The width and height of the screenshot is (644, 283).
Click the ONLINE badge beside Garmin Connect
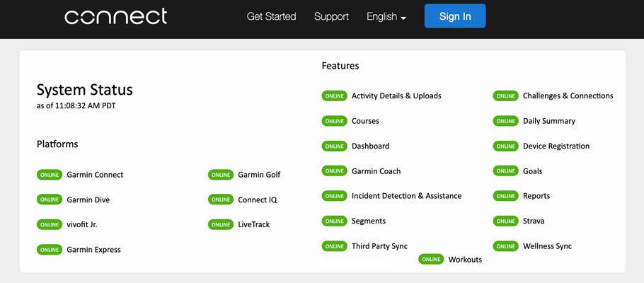point(50,175)
